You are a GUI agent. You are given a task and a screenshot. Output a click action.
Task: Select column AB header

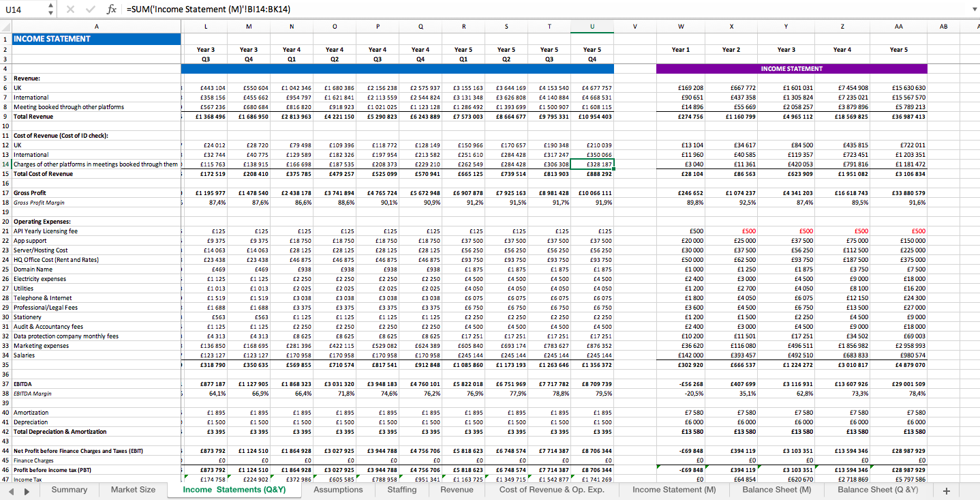pos(943,27)
